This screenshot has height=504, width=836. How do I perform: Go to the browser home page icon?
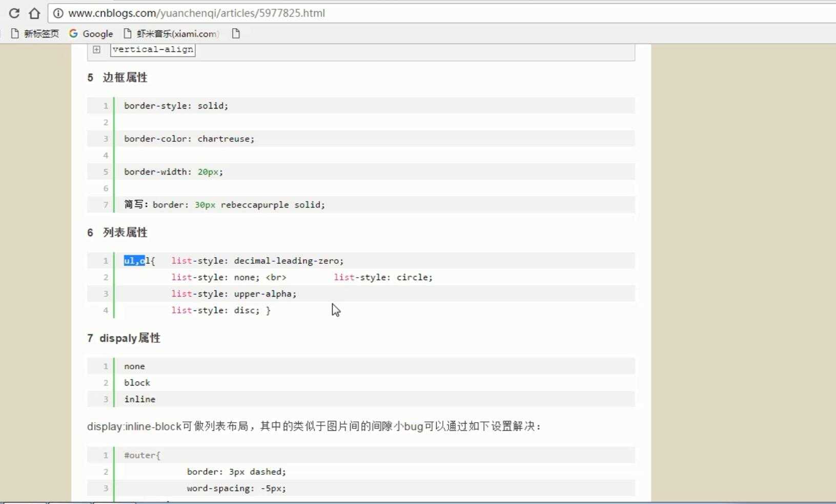tap(34, 13)
